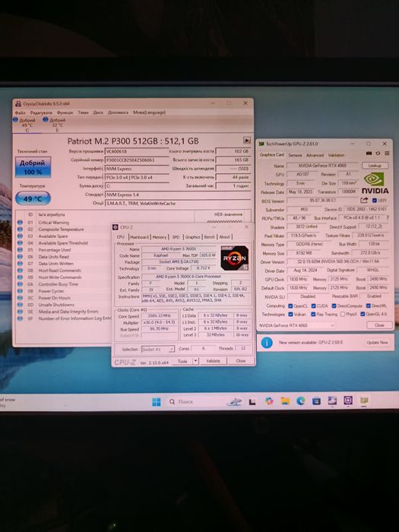Click GPU-Z screenshot camera icon

point(369,154)
